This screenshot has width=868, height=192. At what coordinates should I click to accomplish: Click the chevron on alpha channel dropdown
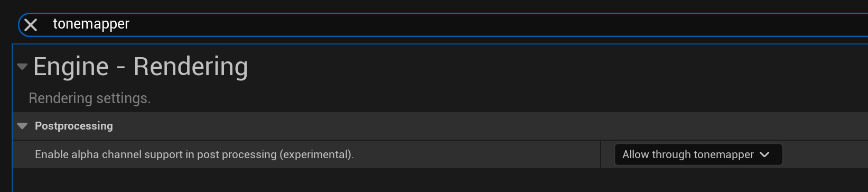coord(764,154)
